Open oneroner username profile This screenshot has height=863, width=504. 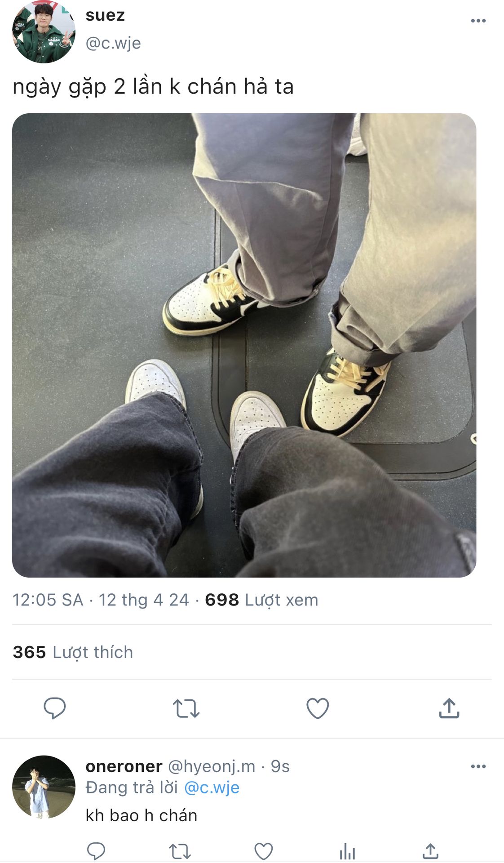(x=124, y=766)
